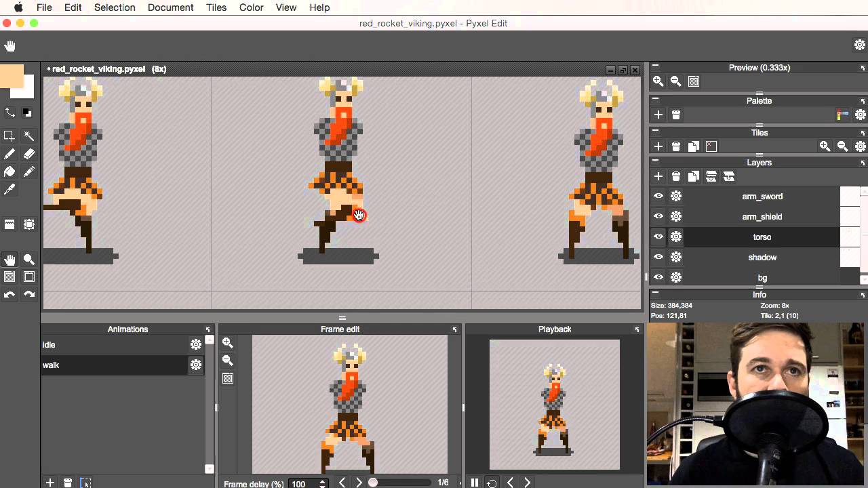Toggle the tile grid display in toolbox
Screen dimensions: 868x488
(29, 277)
